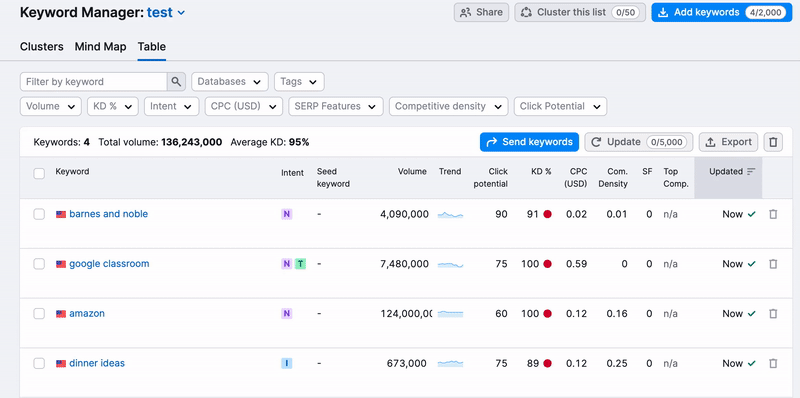Tick the select-all checkbox in table header
This screenshot has height=398, width=800.
(39, 173)
